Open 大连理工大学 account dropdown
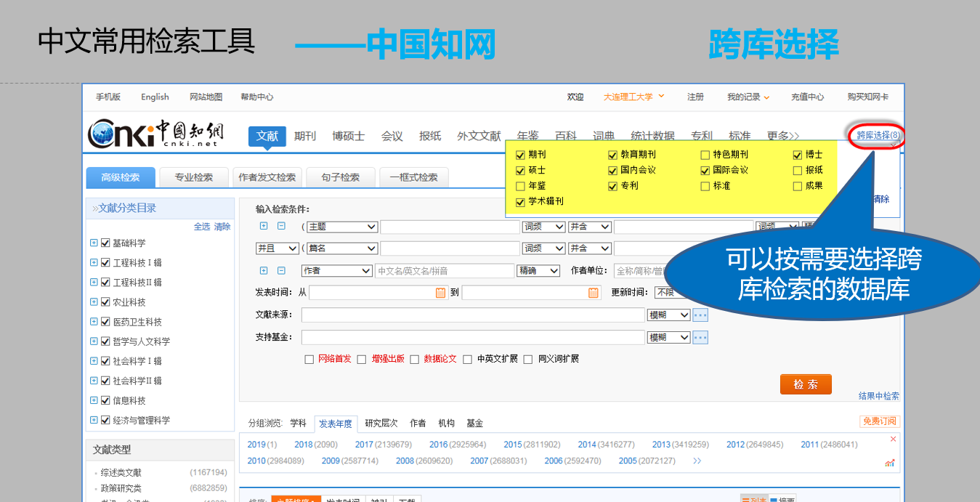 click(633, 97)
